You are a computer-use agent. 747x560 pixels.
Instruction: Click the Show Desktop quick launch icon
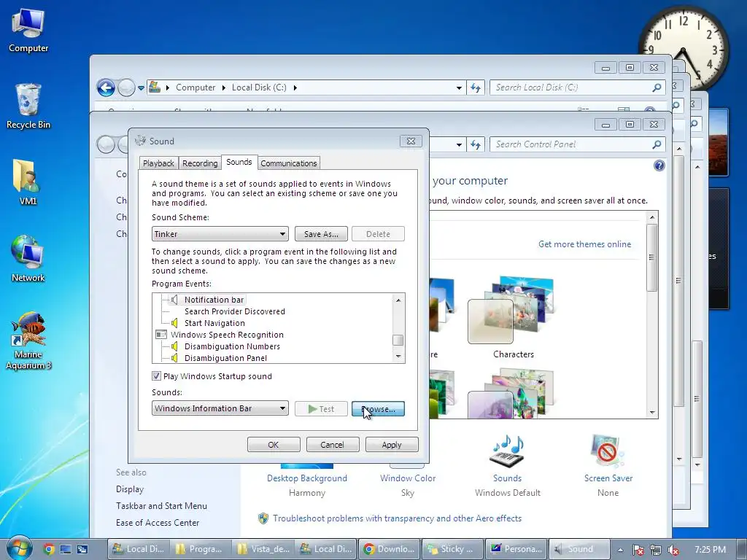pyautogui.click(x=65, y=549)
